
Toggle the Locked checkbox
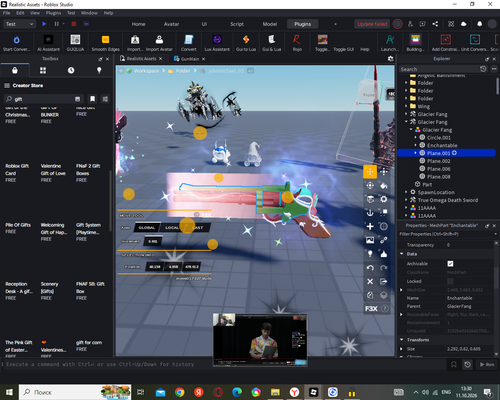point(450,281)
